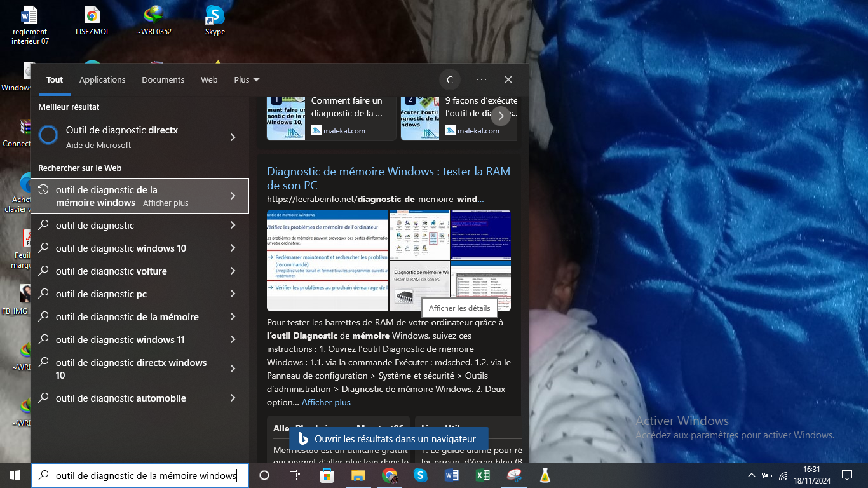Open Skype from the taskbar
Viewport: 868px width, 488px height.
point(420,475)
